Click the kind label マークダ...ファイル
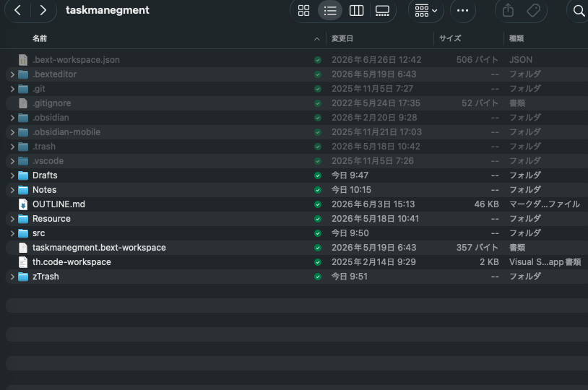The image size is (588, 390). (x=545, y=204)
